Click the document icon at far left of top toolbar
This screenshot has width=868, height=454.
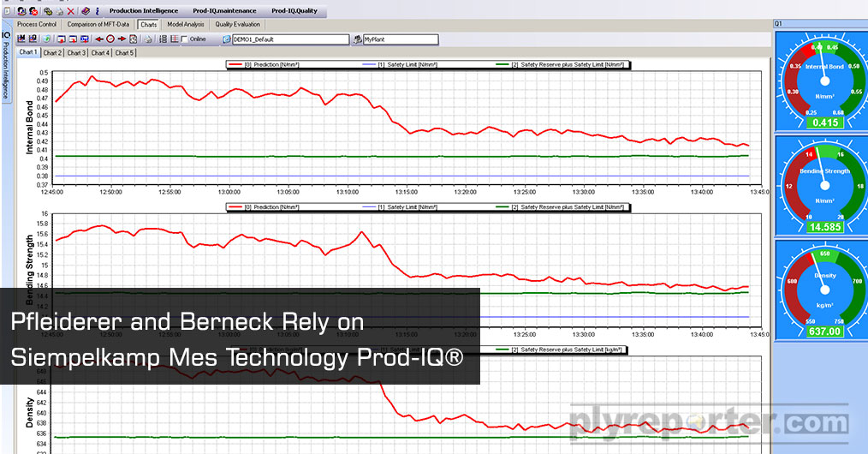tap(7, 11)
